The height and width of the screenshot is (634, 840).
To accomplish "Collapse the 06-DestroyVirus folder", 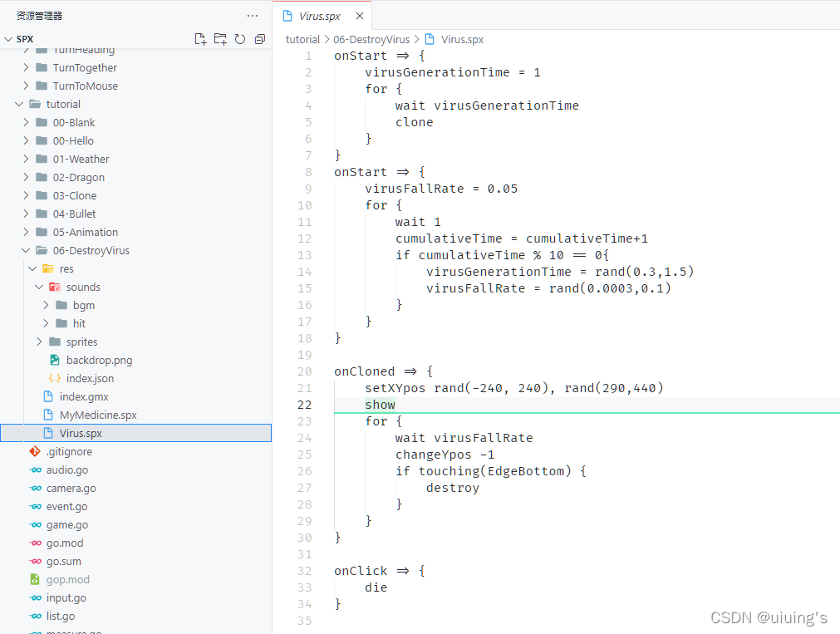I will pos(26,250).
